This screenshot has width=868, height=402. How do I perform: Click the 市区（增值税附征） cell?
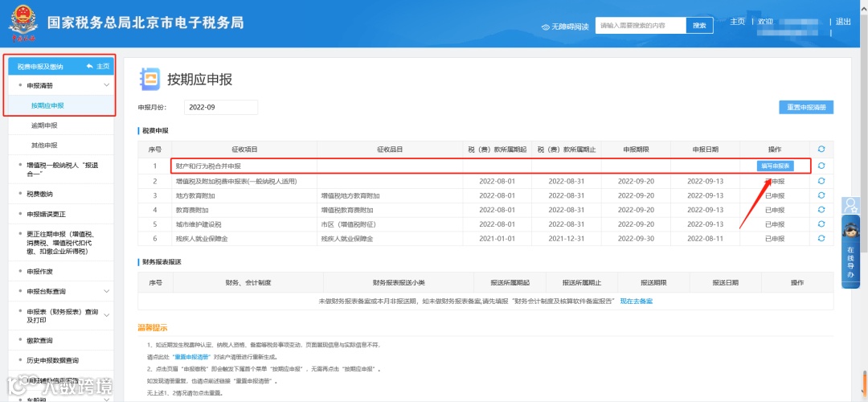pos(390,224)
